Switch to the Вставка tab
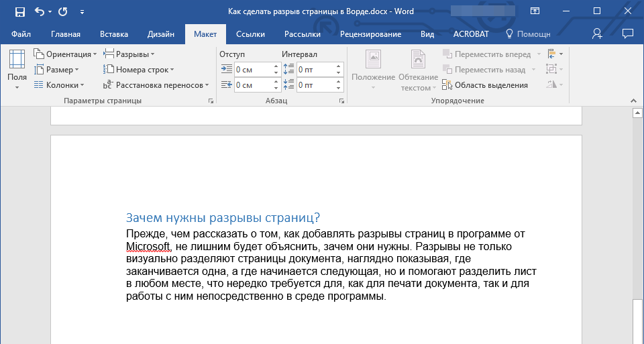The image size is (644, 344). pyautogui.click(x=114, y=34)
